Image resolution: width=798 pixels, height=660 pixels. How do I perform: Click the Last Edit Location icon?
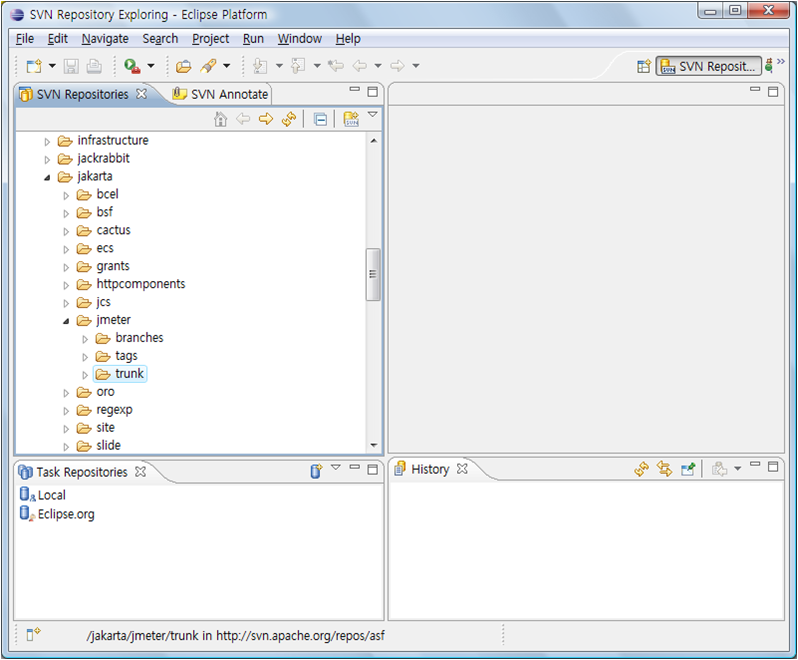coord(336,66)
